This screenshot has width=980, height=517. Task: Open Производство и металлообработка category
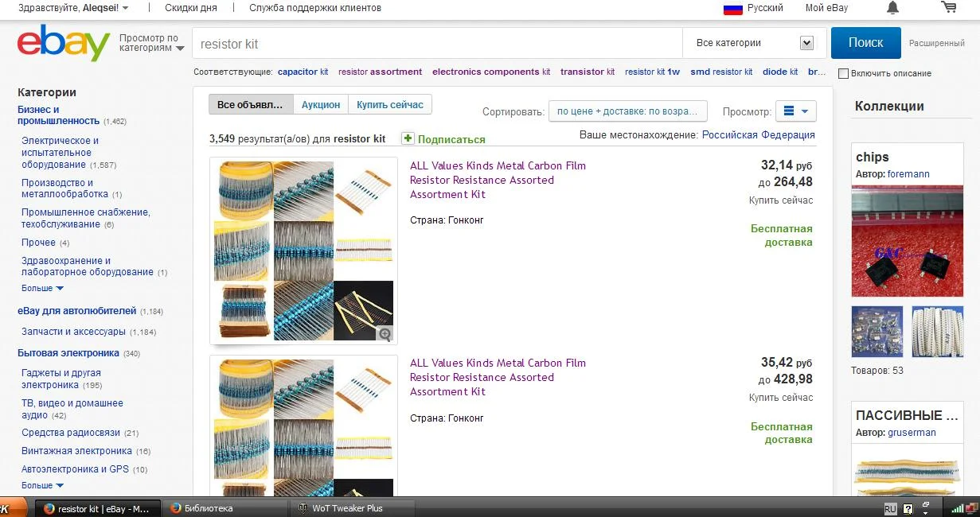click(65, 189)
